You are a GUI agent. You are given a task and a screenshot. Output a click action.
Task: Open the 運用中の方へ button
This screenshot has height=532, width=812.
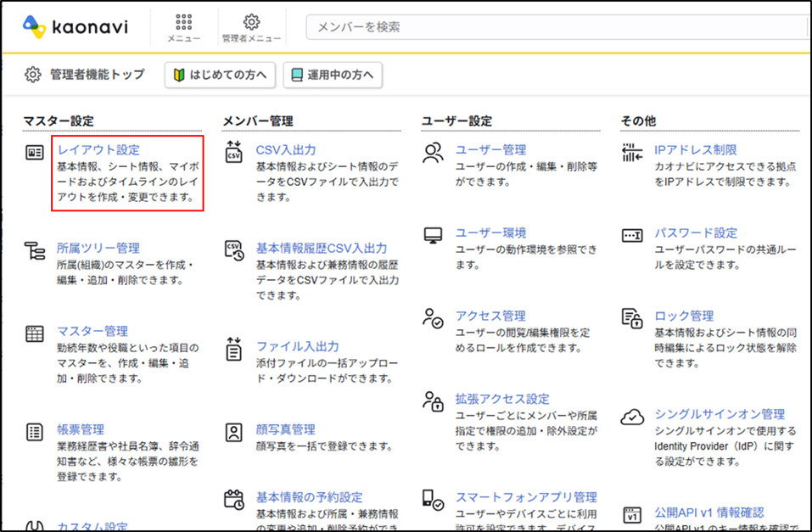coord(333,76)
